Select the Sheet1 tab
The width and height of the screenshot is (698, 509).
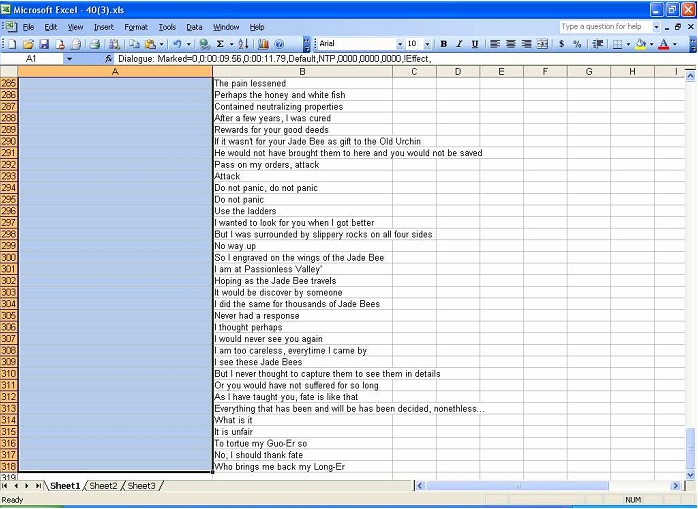coord(65,485)
